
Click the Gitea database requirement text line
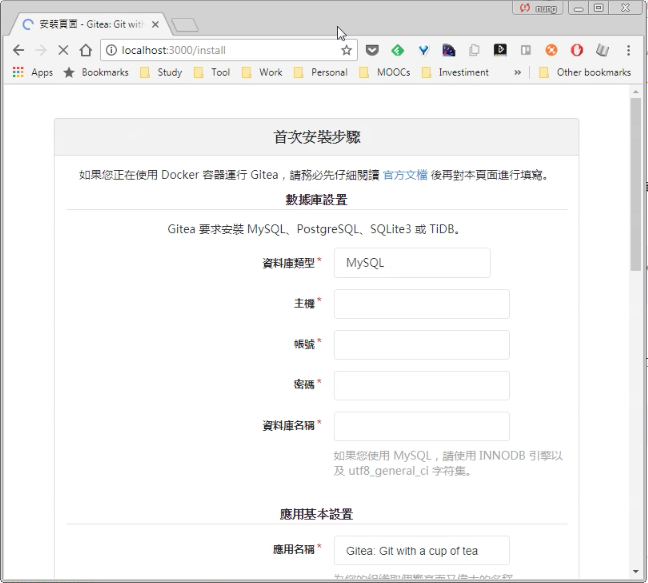coord(314,229)
